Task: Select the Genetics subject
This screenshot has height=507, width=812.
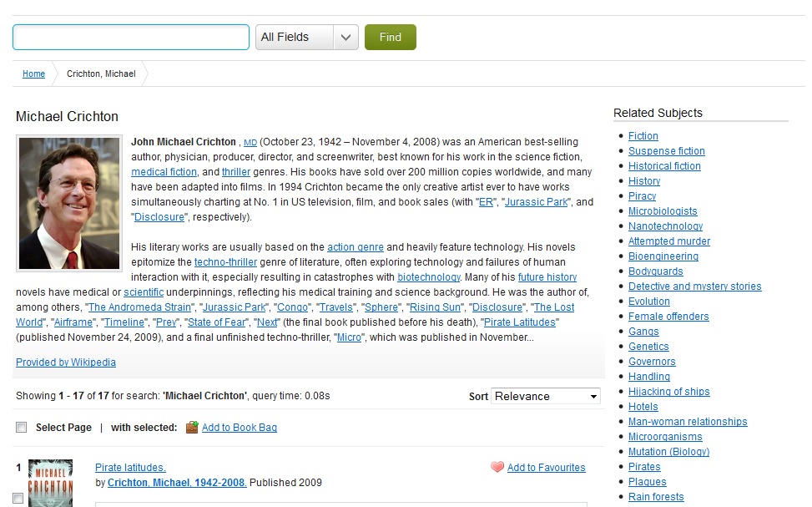Action: (x=648, y=347)
